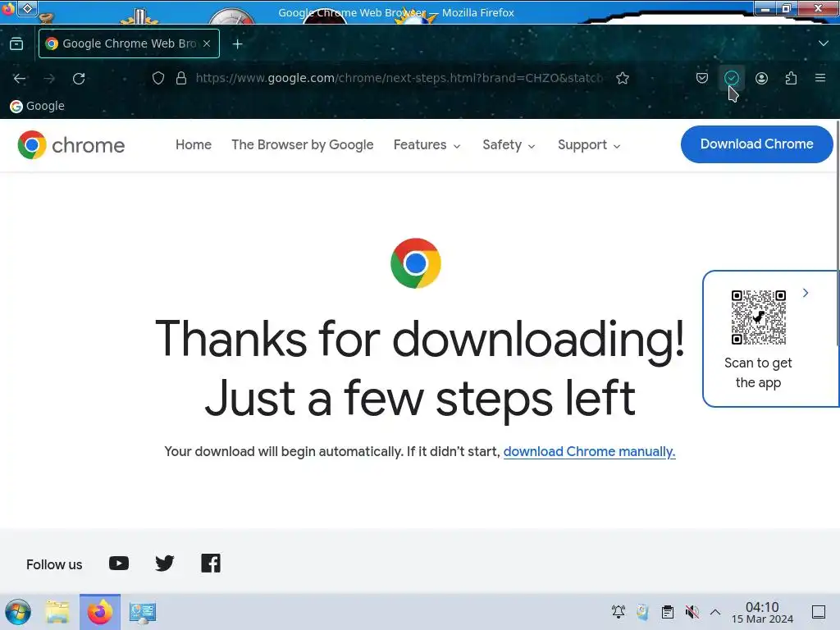Open a new tab with plus button
This screenshot has width=840, height=630.
click(x=237, y=44)
